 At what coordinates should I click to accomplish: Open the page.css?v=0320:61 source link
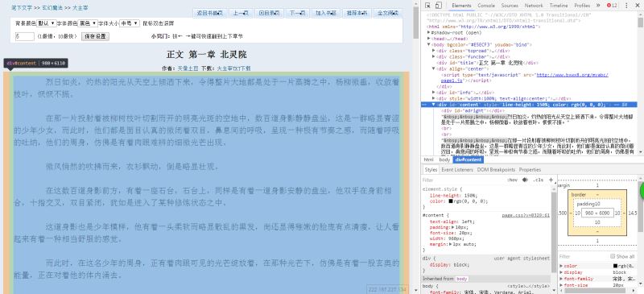(526, 215)
